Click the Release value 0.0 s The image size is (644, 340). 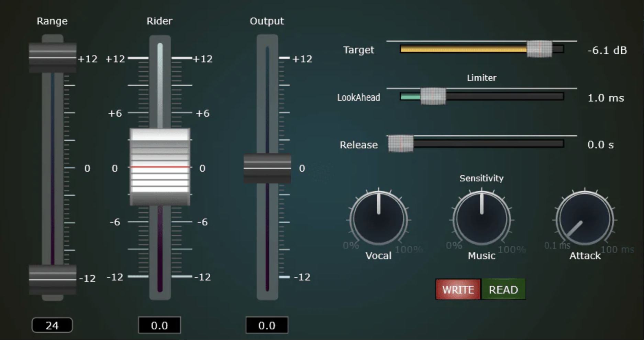[x=600, y=145]
